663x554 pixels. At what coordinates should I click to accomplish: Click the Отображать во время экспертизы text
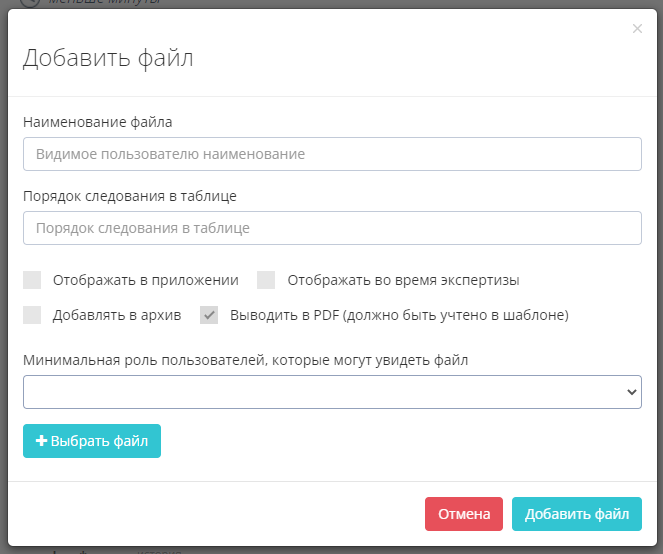pos(403,280)
